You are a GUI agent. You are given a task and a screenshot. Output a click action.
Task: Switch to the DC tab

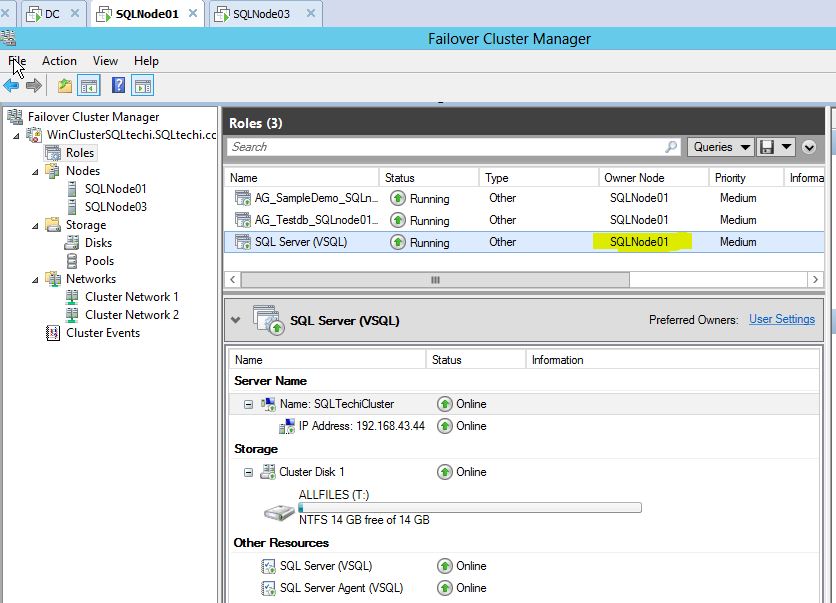(x=52, y=14)
